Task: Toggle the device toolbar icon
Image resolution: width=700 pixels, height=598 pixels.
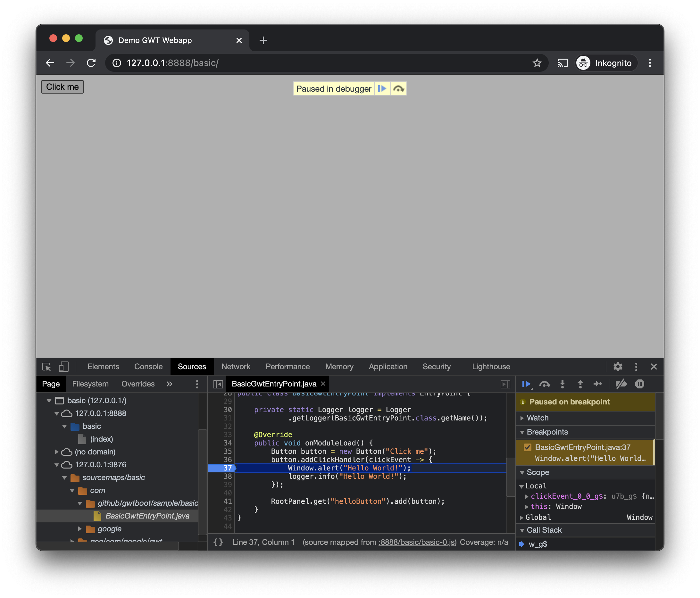Action: point(63,367)
